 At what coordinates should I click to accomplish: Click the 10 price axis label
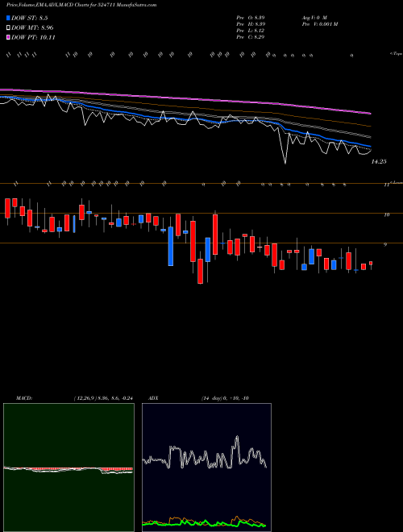point(386,214)
